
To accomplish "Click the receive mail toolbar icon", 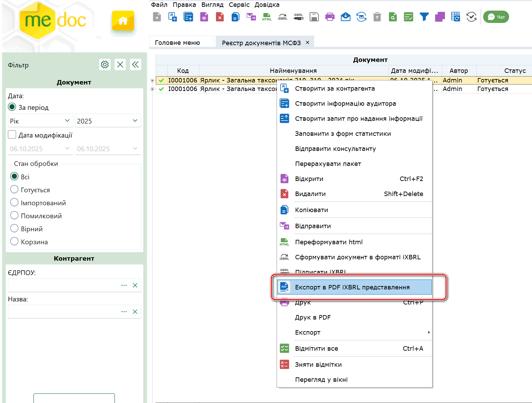I will [346, 17].
